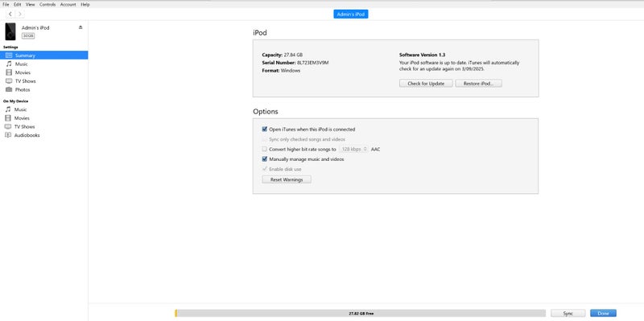Viewport: 644px width, 321px height.
Task: Open the Controls menu
Action: [x=47, y=5]
